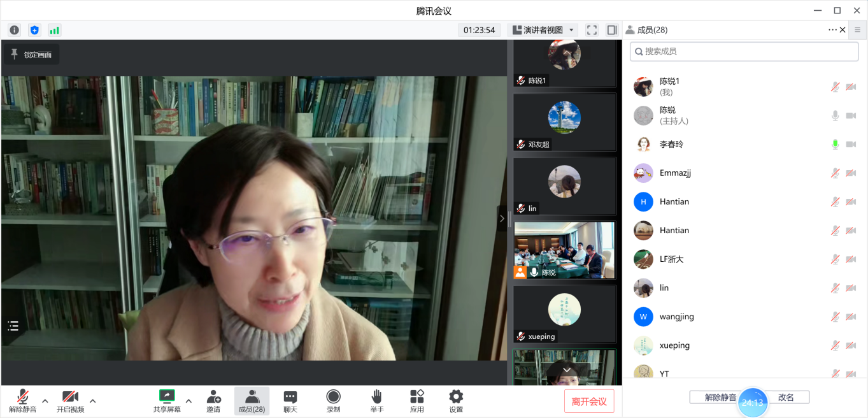Open the 聊天 chat icon
868x418 pixels.
pyautogui.click(x=290, y=401)
